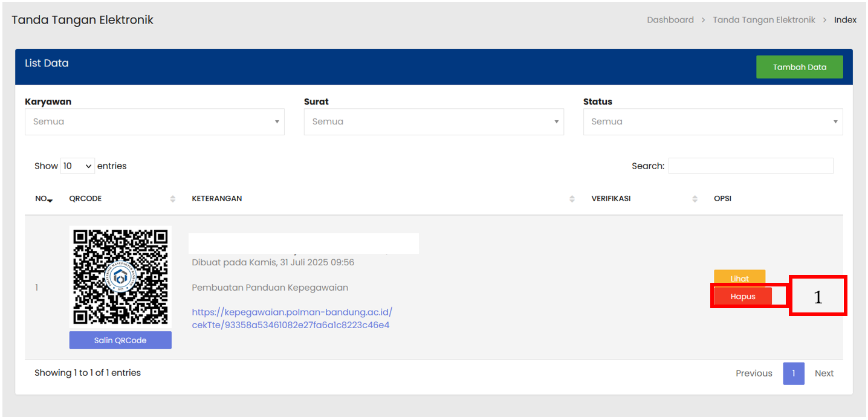
Task: Sort by QRCODE column arrows
Action: [172, 199]
